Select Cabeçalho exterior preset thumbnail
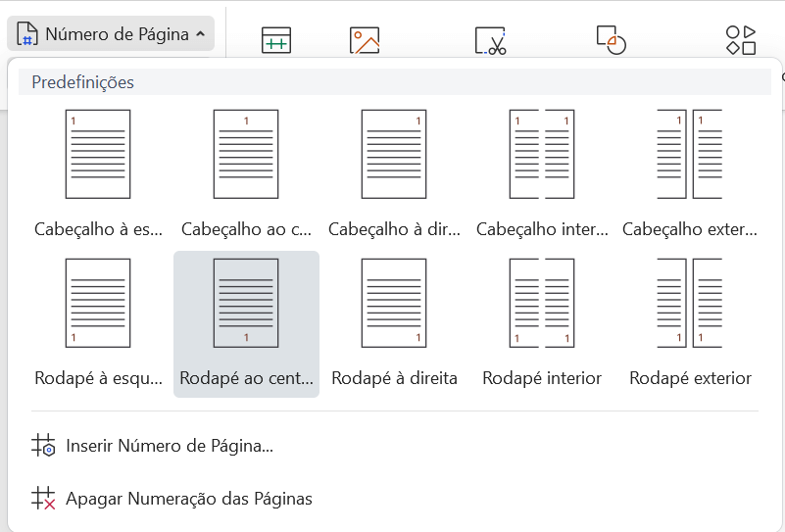Viewport: 785px width, 532px height. click(x=690, y=154)
